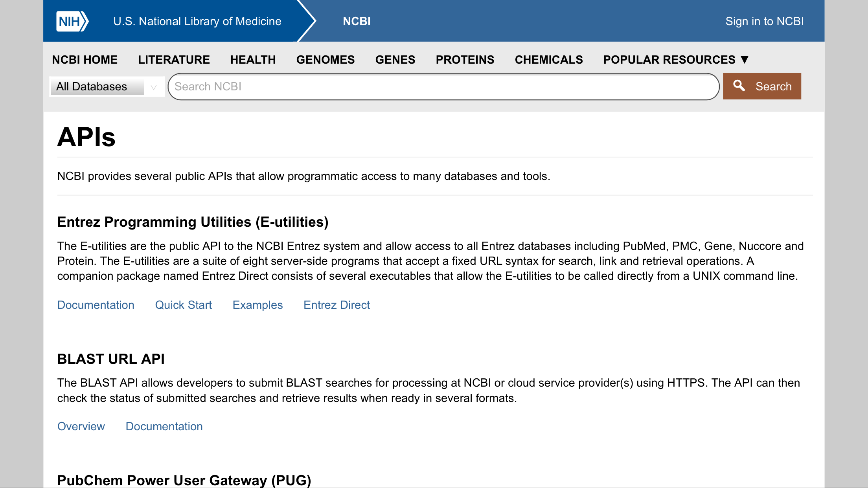This screenshot has width=868, height=488.
Task: Expand the Popular Resources chevron arrow
Action: click(745, 59)
